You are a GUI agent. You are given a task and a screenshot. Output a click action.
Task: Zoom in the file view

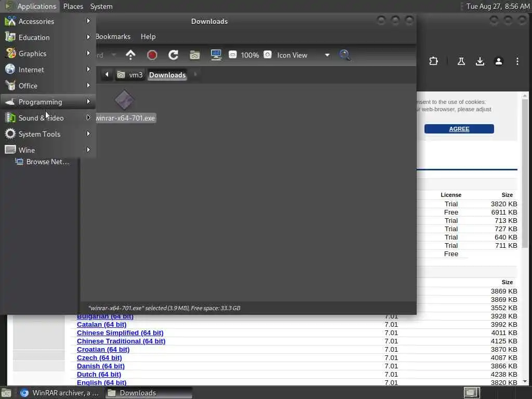point(268,55)
